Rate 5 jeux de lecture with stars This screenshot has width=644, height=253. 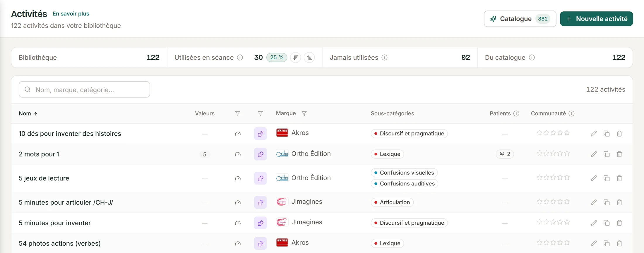[553, 177]
